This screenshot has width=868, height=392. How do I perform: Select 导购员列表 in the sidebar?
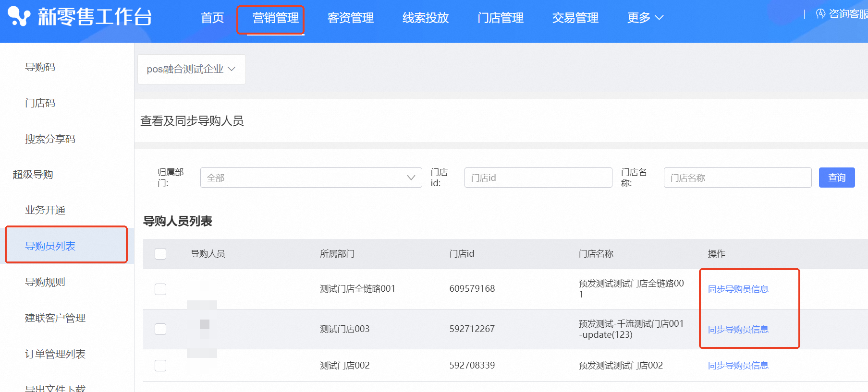point(50,246)
